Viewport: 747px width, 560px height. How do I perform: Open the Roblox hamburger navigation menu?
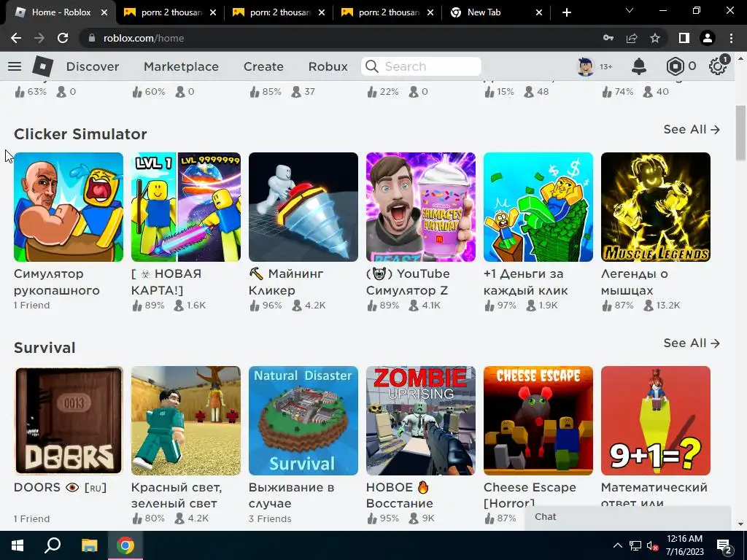click(x=15, y=66)
